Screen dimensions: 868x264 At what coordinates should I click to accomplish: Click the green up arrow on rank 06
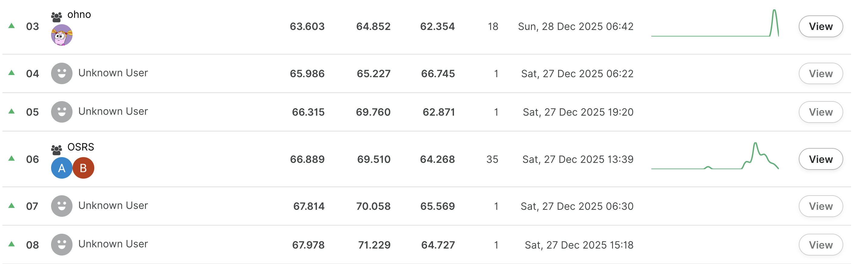[11, 158]
